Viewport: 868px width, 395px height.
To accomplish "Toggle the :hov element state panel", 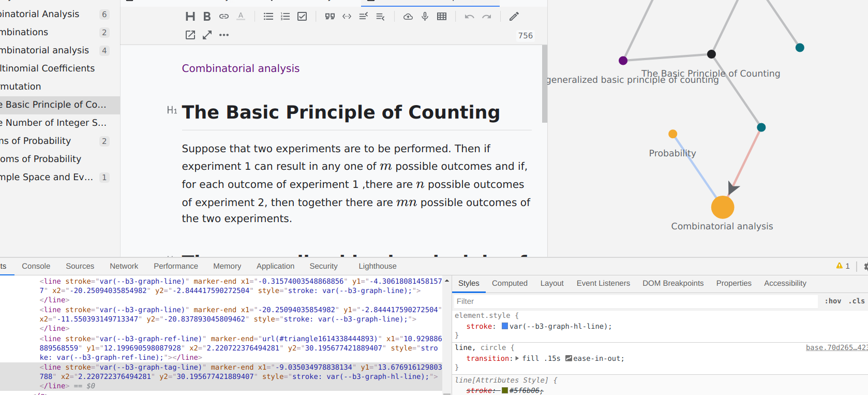I will pyautogui.click(x=833, y=301).
